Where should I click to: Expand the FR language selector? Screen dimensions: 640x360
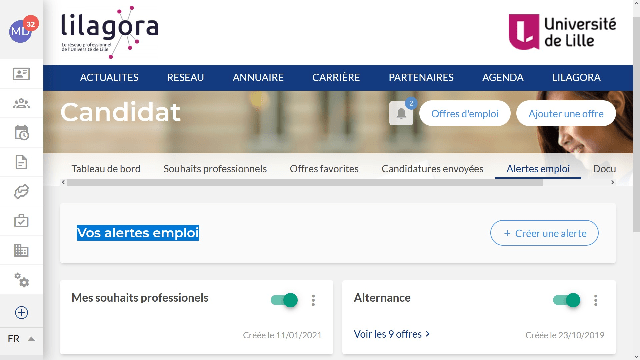pos(21,339)
